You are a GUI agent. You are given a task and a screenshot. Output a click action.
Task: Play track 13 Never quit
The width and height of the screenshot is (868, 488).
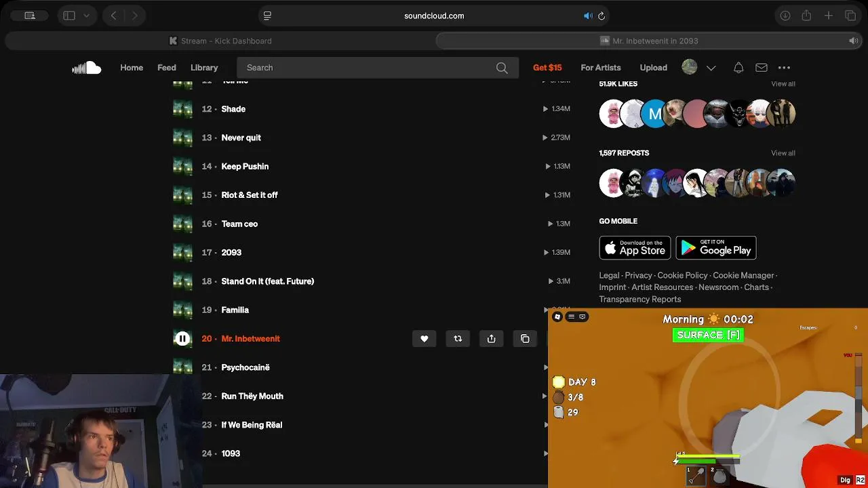click(x=241, y=138)
